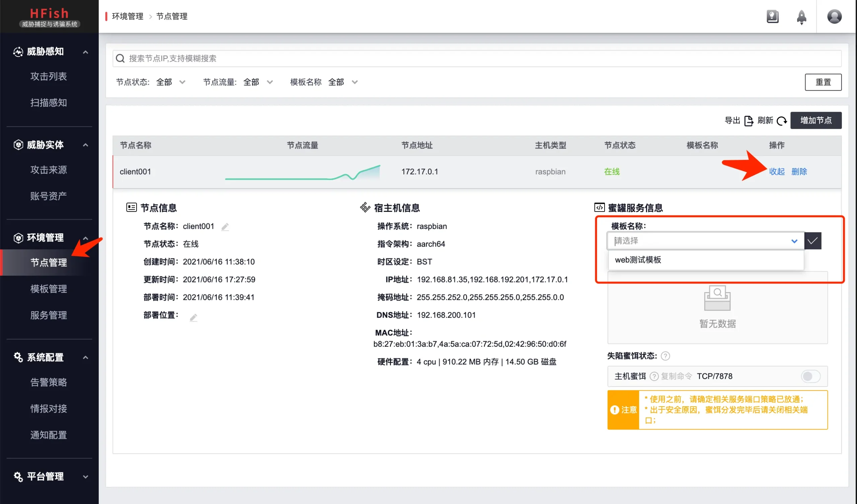Click the 节点流量 column header

coord(303,146)
